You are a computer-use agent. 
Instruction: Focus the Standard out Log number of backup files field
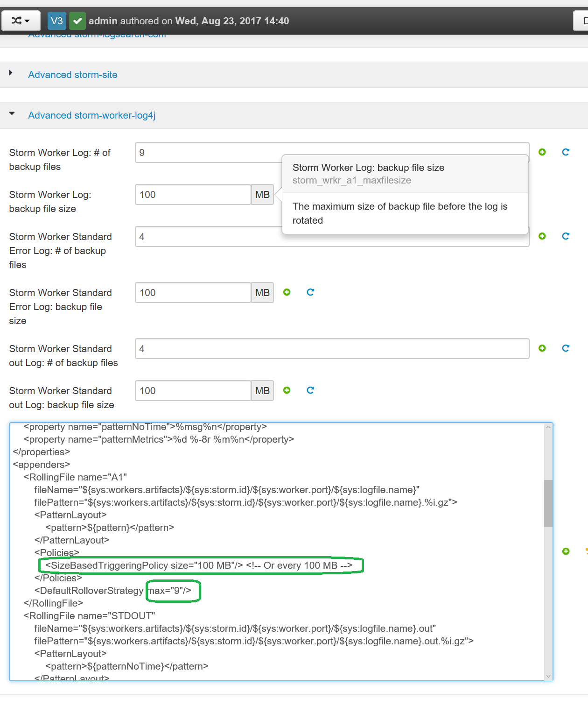[332, 349]
